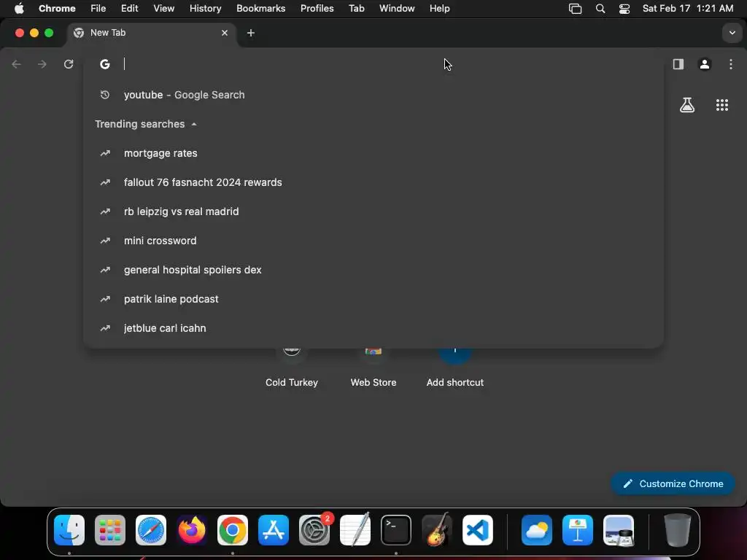Open the Tab menu in menu bar
747x560 pixels.
(356, 9)
